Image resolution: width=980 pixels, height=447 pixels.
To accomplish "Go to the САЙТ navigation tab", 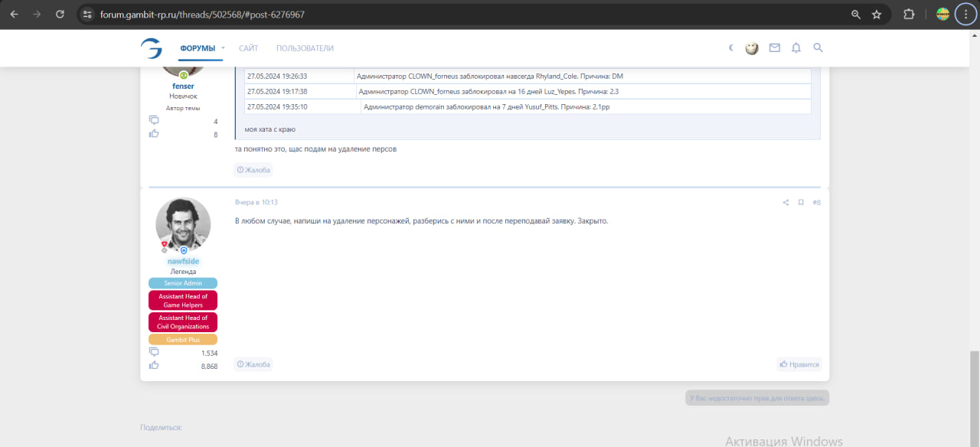I will pyautogui.click(x=248, y=48).
